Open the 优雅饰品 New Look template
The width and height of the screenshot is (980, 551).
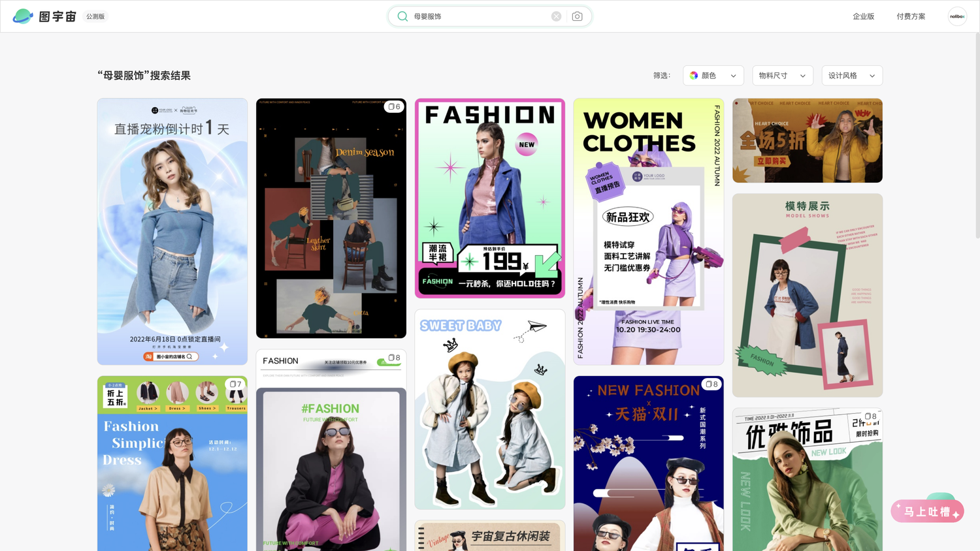pyautogui.click(x=808, y=480)
